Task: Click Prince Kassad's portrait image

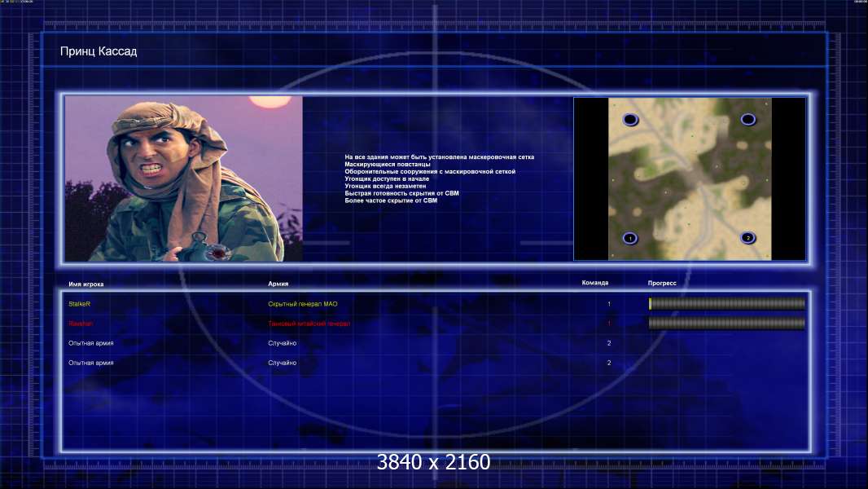Action: coord(184,178)
